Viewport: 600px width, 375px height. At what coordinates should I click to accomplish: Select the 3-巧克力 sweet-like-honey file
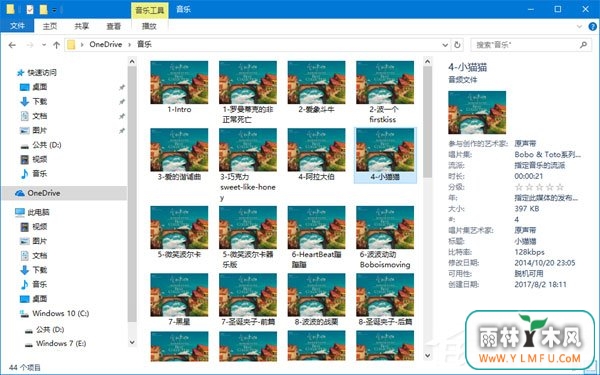[248, 165]
